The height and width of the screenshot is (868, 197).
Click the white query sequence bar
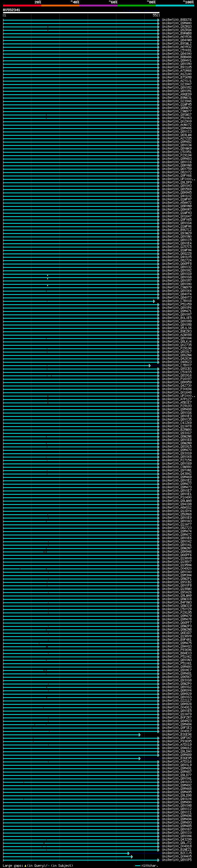point(81,12)
